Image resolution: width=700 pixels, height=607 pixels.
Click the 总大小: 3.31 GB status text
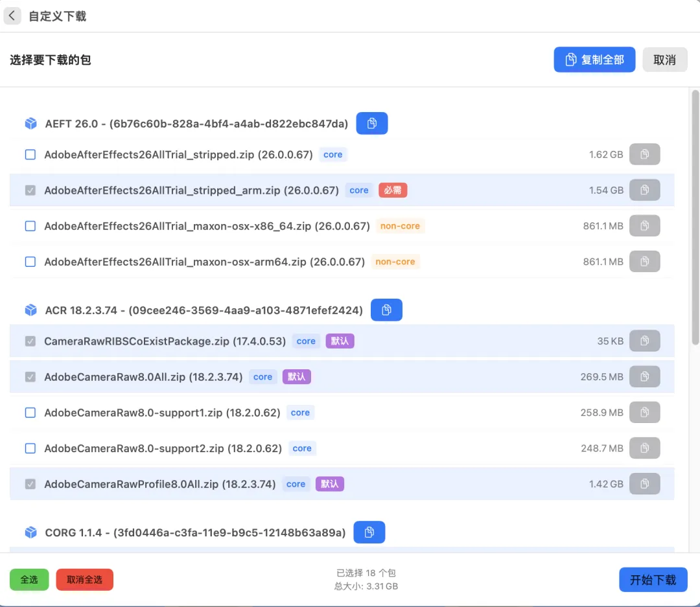click(x=366, y=586)
